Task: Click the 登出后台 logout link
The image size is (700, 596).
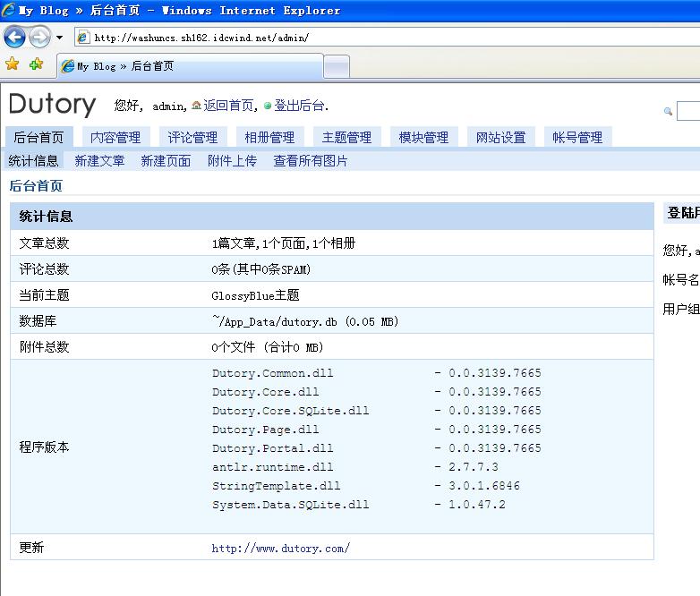Action: click(x=299, y=106)
